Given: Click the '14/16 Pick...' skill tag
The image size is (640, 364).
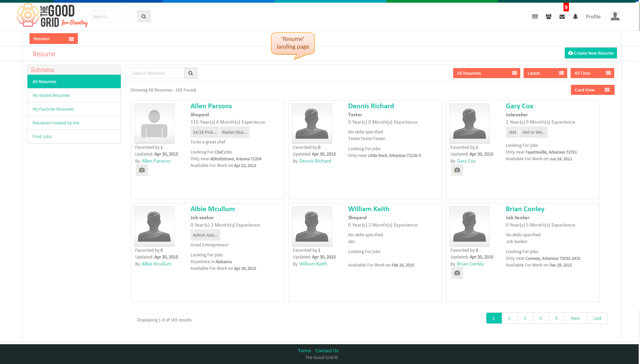Looking at the screenshot, I should (205, 132).
